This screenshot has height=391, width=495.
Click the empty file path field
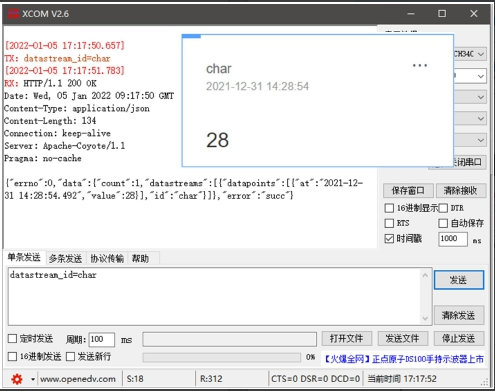coord(229,340)
